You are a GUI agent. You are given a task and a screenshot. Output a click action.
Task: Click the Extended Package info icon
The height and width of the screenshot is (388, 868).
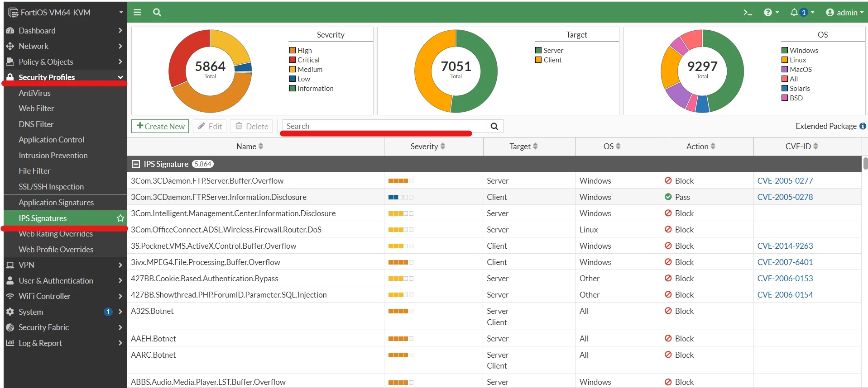pos(863,126)
